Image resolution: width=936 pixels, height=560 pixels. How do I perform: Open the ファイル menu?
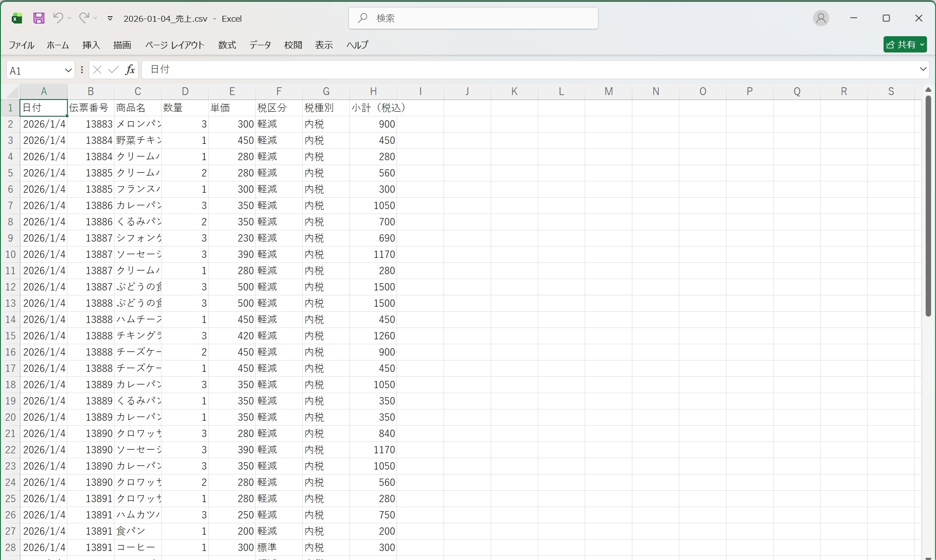21,45
